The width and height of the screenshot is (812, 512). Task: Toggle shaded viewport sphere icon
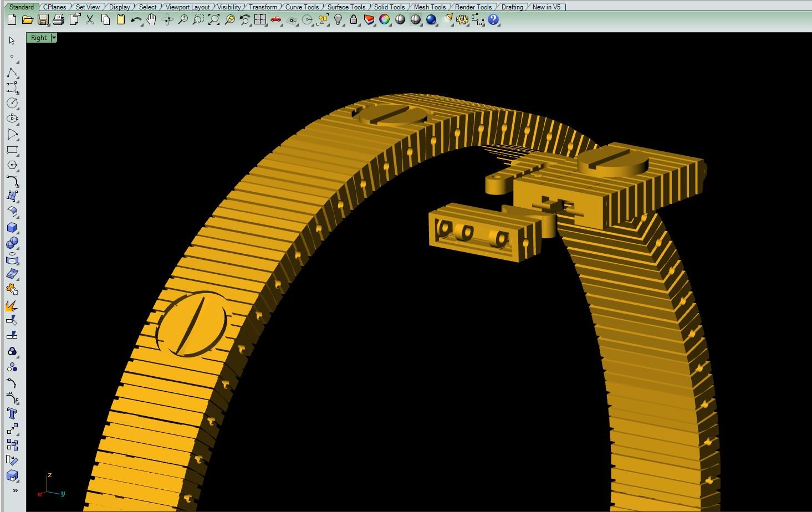400,20
